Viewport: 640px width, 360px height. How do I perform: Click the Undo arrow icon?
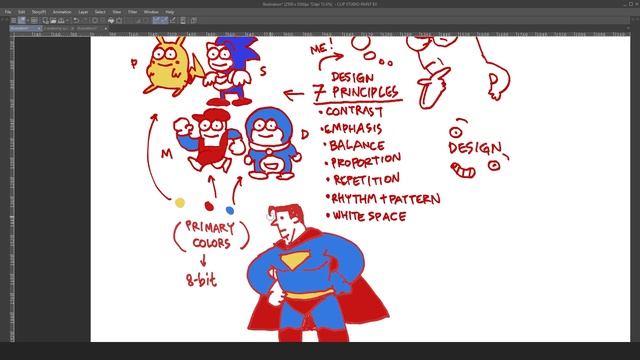coord(76,20)
